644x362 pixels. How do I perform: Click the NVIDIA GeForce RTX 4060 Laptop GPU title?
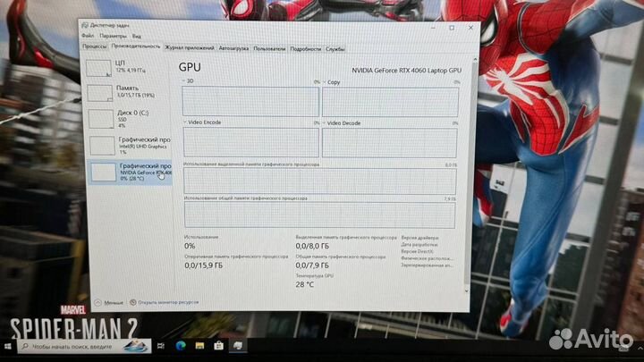(x=406, y=71)
